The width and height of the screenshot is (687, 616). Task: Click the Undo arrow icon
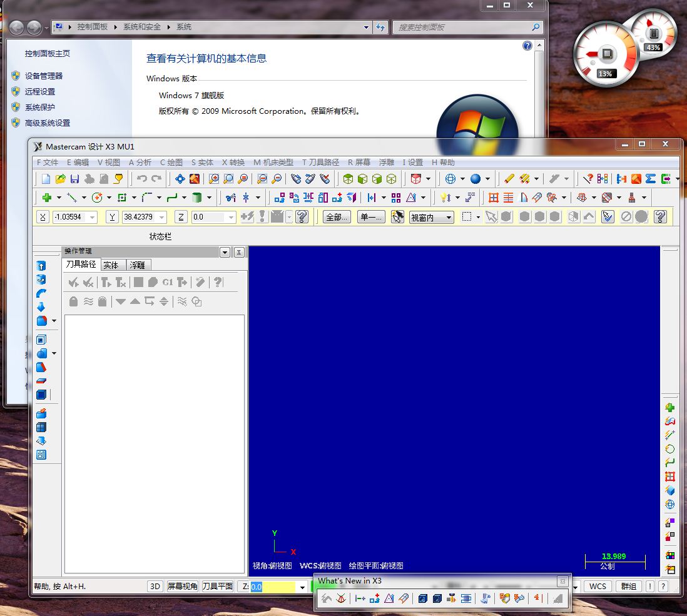(141, 179)
